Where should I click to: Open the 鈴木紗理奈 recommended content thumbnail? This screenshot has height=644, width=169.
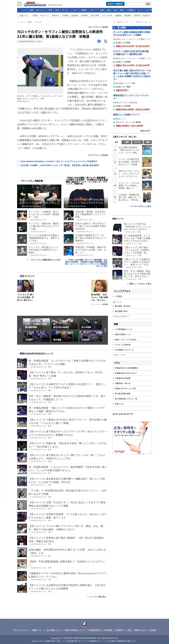click(x=99, y=286)
